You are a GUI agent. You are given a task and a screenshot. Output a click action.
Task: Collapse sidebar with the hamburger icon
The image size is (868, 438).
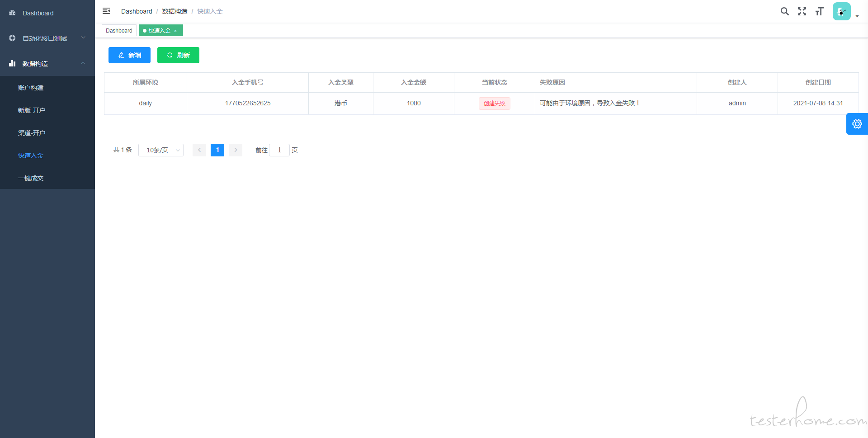point(106,11)
